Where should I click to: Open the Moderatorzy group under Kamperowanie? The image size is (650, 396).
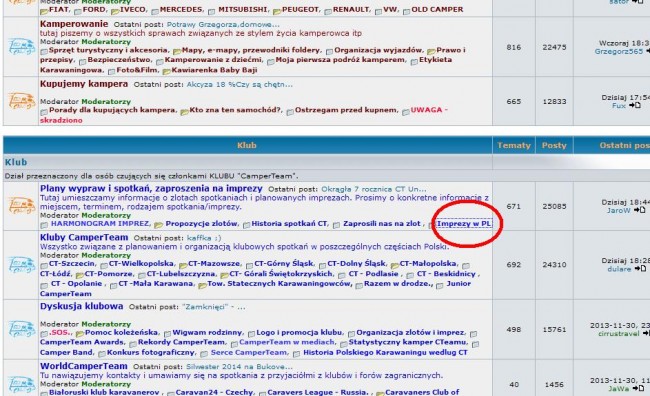[106, 42]
